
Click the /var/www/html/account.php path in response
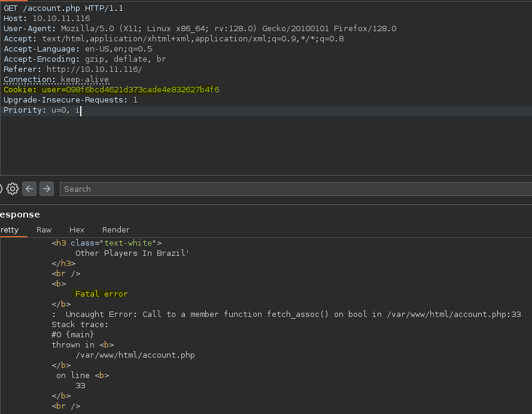(135, 355)
